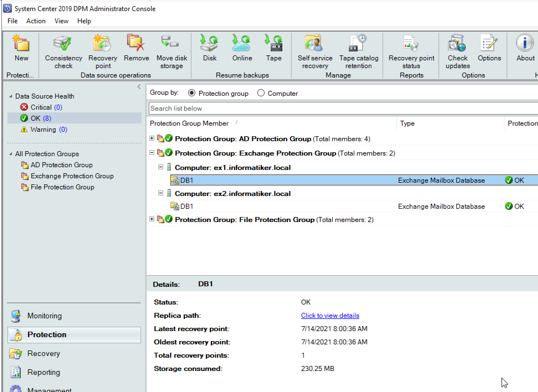Click Check updates icon
This screenshot has height=392, width=538.
[457, 43]
